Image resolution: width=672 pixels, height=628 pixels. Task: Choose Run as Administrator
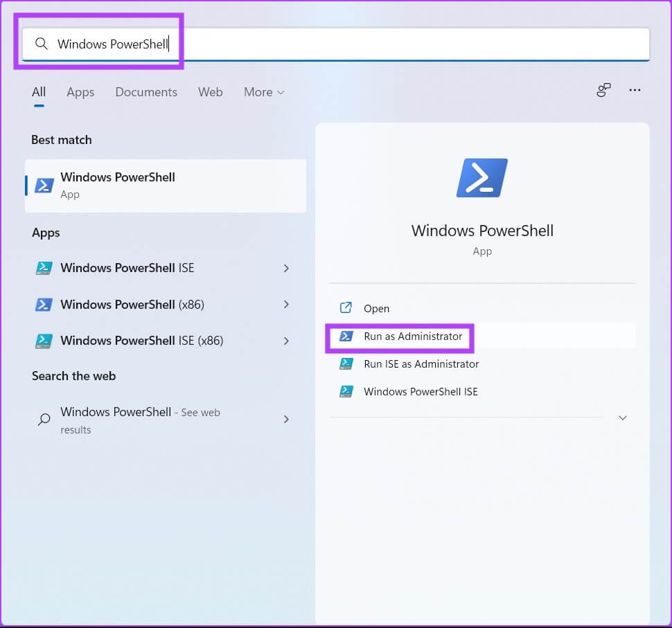482,337
